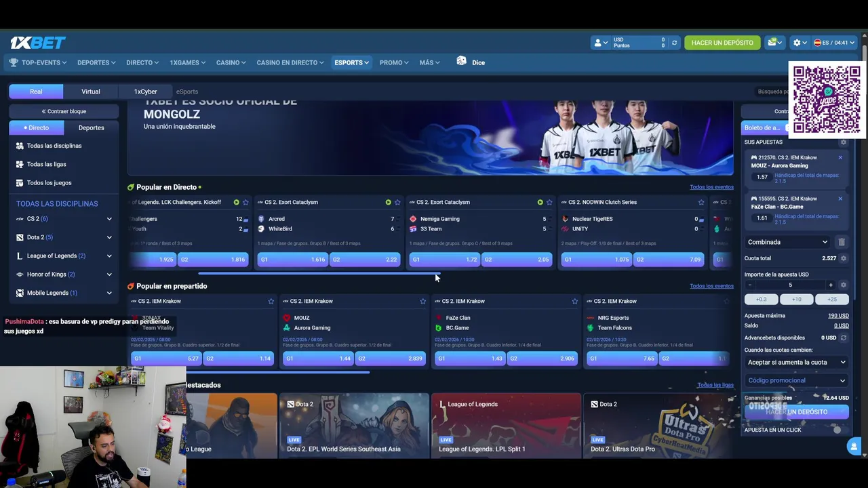Click the bet amount input field
868x488 pixels.
click(x=790, y=285)
